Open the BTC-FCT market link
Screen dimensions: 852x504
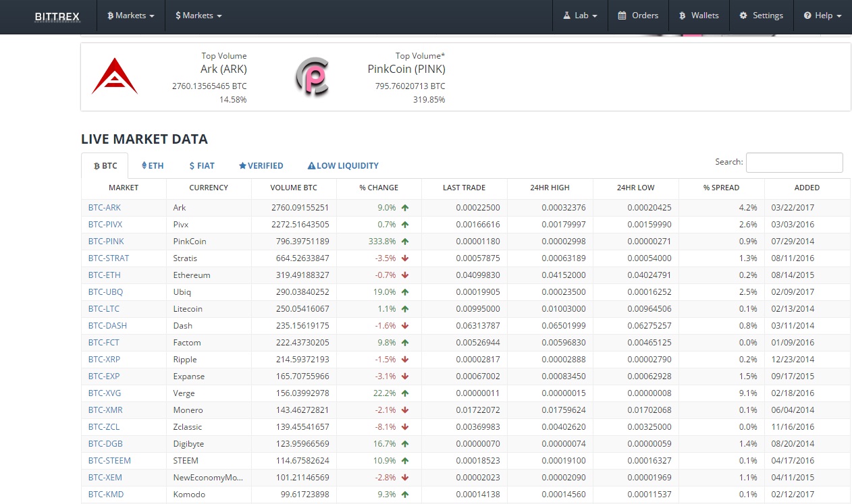coord(104,343)
